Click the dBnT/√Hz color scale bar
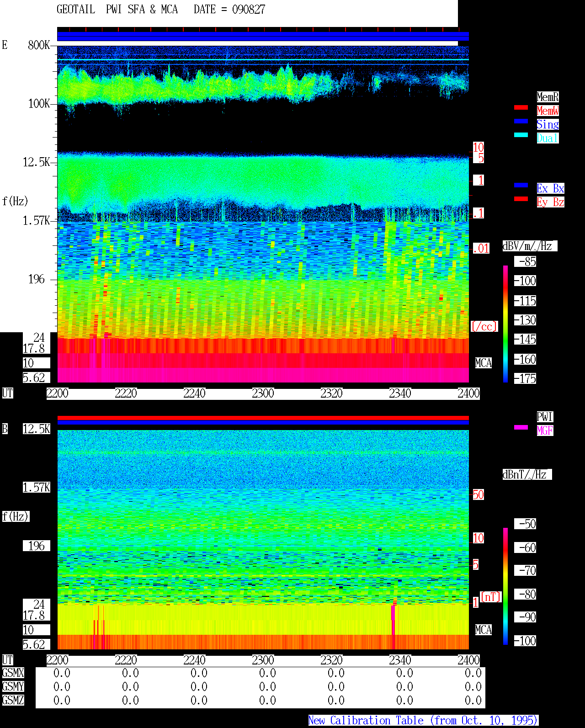This screenshot has width=585, height=728. click(505, 586)
